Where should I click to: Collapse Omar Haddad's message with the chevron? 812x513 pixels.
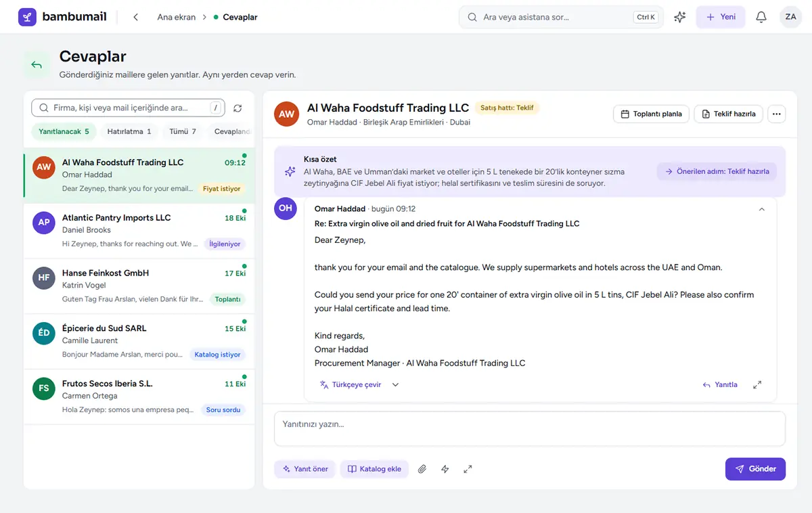(x=762, y=209)
